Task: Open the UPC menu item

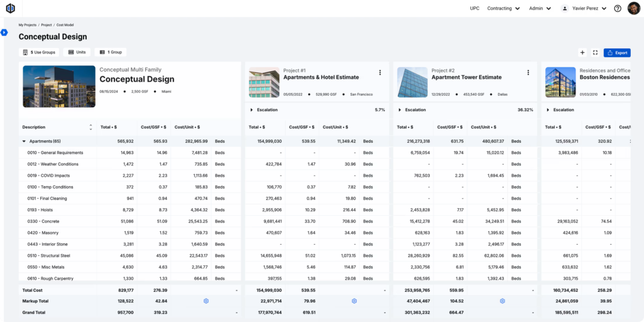Action: pos(475,8)
